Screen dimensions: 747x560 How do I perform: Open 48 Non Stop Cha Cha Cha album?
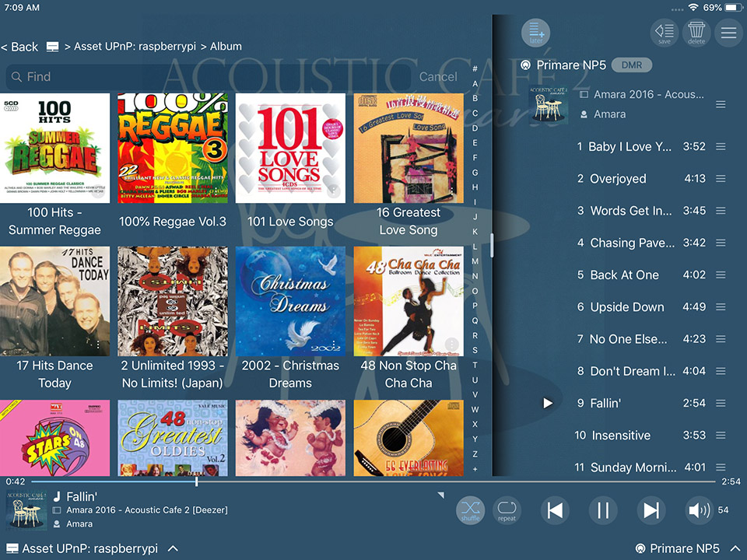tap(409, 302)
